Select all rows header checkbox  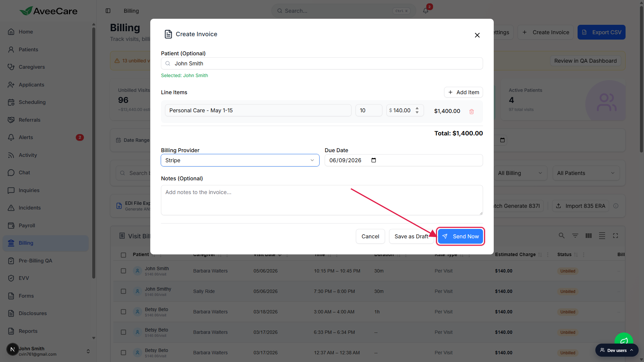click(x=123, y=255)
